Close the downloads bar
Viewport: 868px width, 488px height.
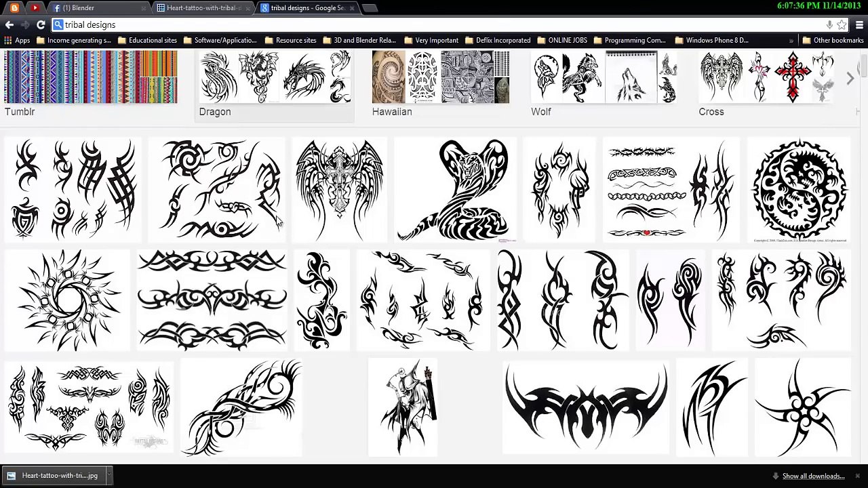click(858, 476)
